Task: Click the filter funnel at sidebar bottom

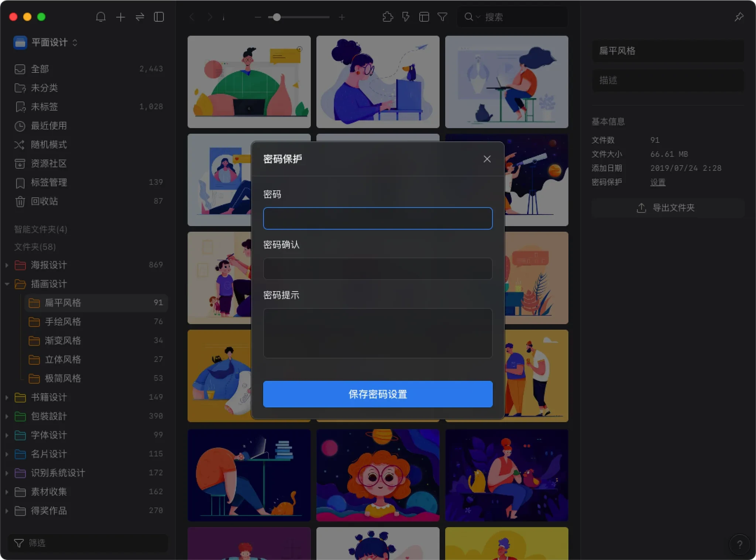Action: (19, 543)
